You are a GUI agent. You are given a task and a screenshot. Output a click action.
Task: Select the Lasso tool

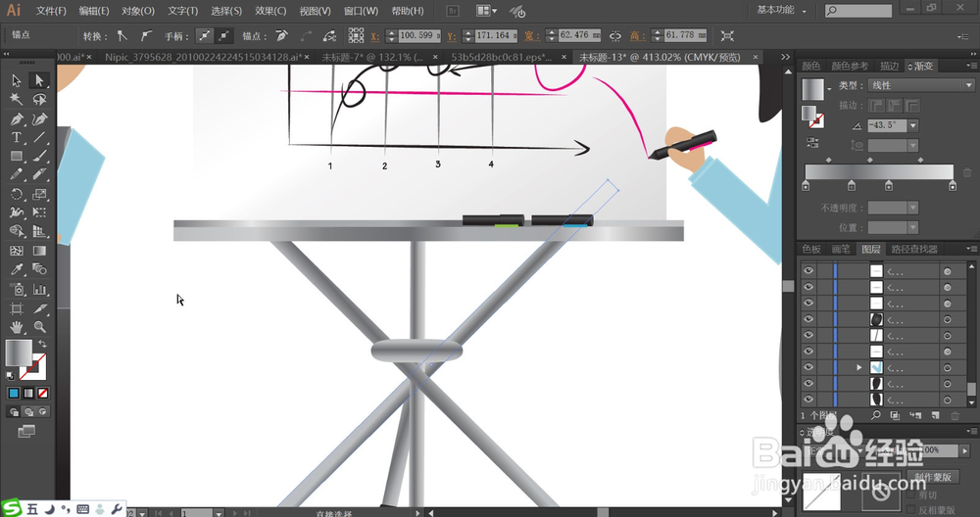pos(39,99)
